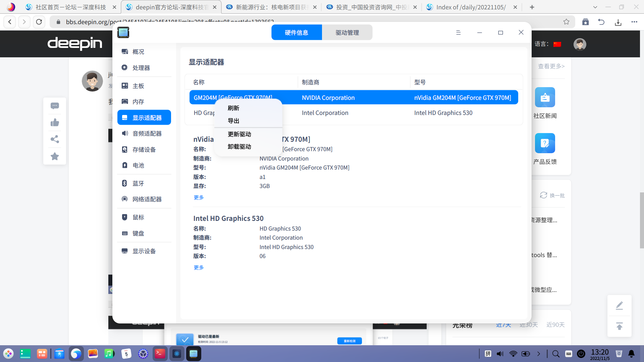
Task: Open the 蓝牙 Bluetooth section
Action: 138,183
